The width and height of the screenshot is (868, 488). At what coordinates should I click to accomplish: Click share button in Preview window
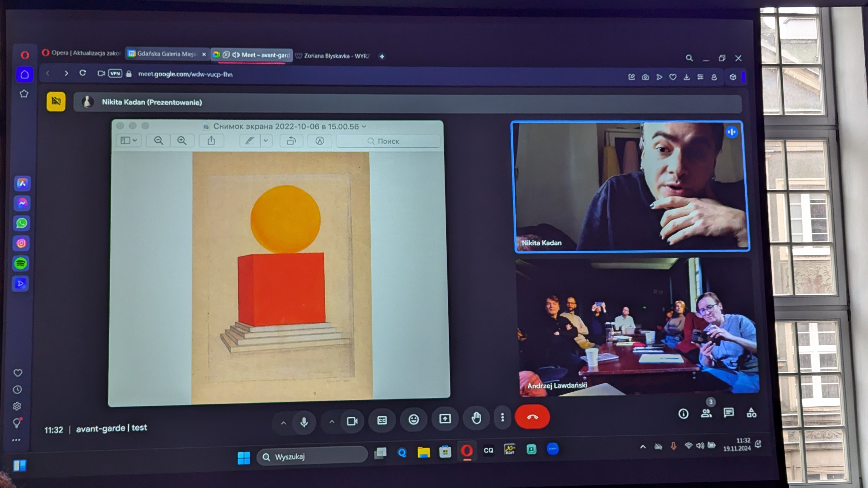(x=211, y=141)
